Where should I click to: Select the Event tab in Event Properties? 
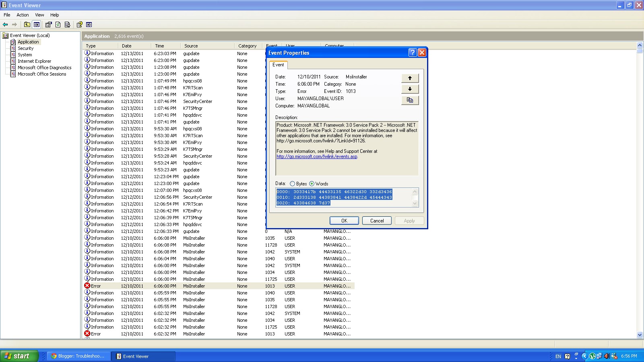pos(278,65)
